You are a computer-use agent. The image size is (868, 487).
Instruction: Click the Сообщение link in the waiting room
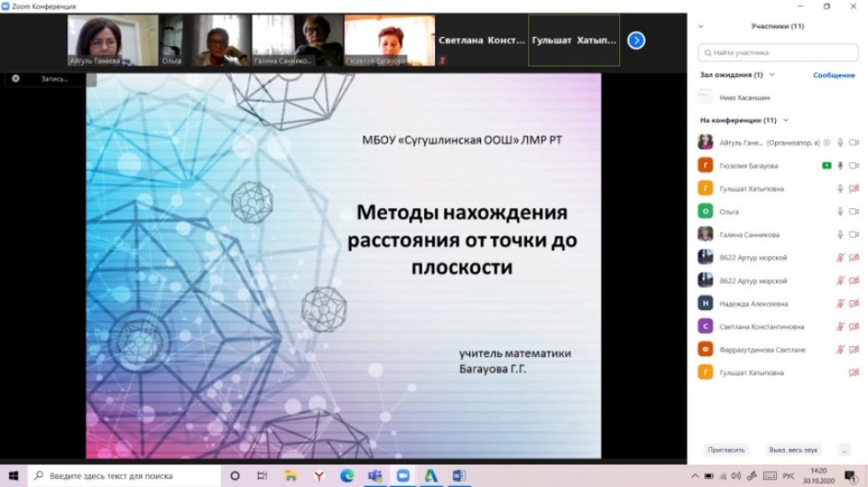(833, 75)
